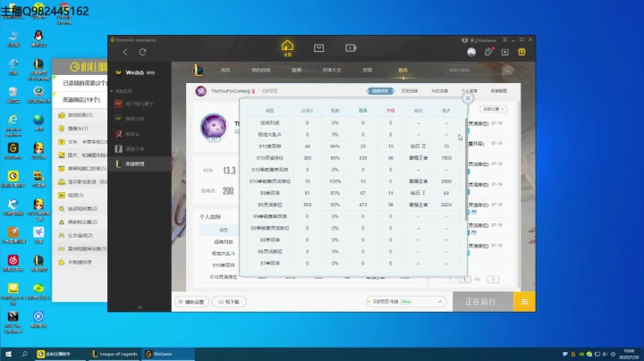Open the 历史战绩 sub-tab
This screenshot has height=361, width=644.
point(410,91)
